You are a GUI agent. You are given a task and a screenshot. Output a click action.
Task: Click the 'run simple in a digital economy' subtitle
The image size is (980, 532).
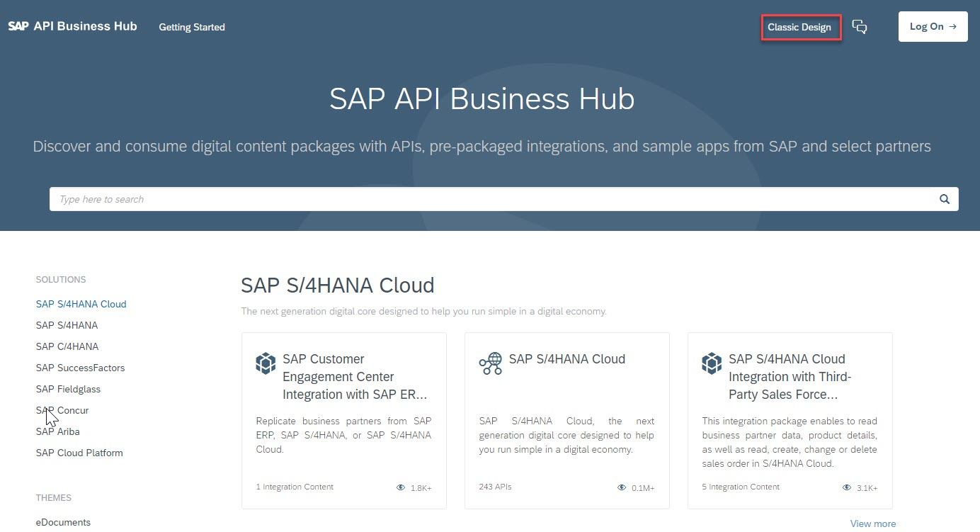coord(424,311)
